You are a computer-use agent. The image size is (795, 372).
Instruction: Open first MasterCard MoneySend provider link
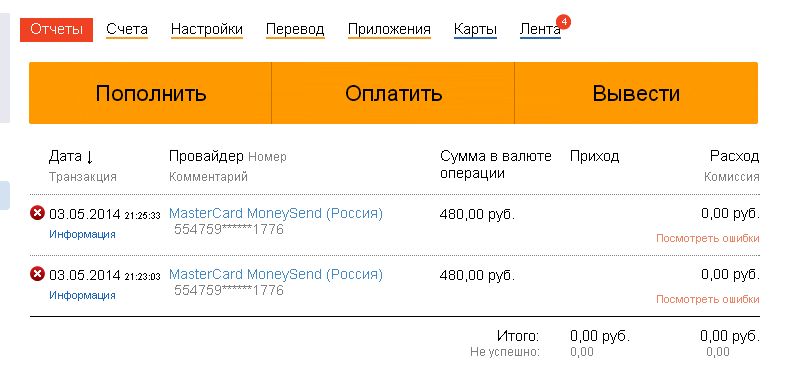tap(276, 213)
